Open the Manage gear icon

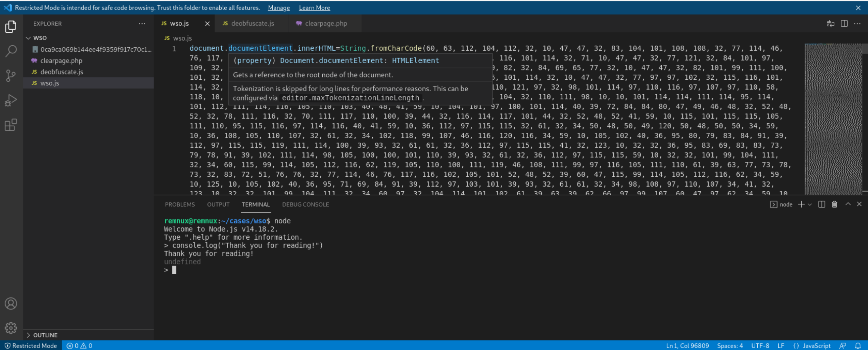point(11,327)
